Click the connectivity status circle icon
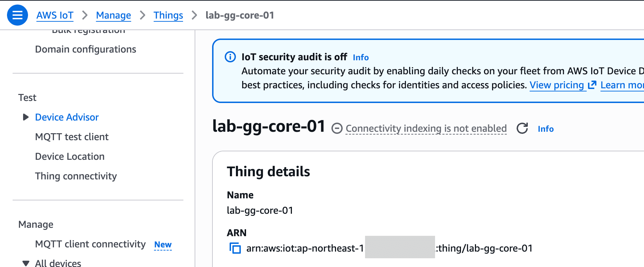The height and width of the screenshot is (267, 644). click(337, 129)
